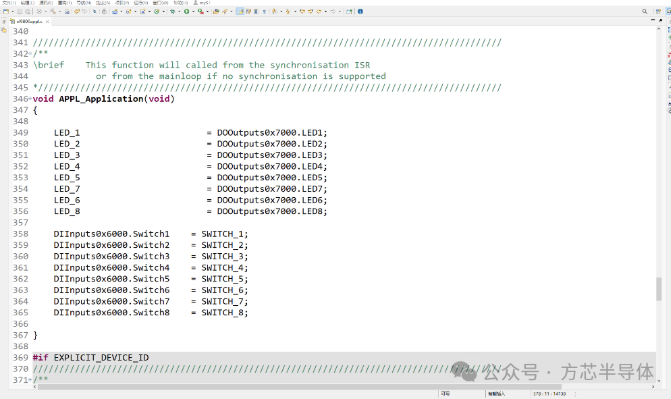Click the Save toolbar icon
671x399 pixels.
(x=20, y=12)
